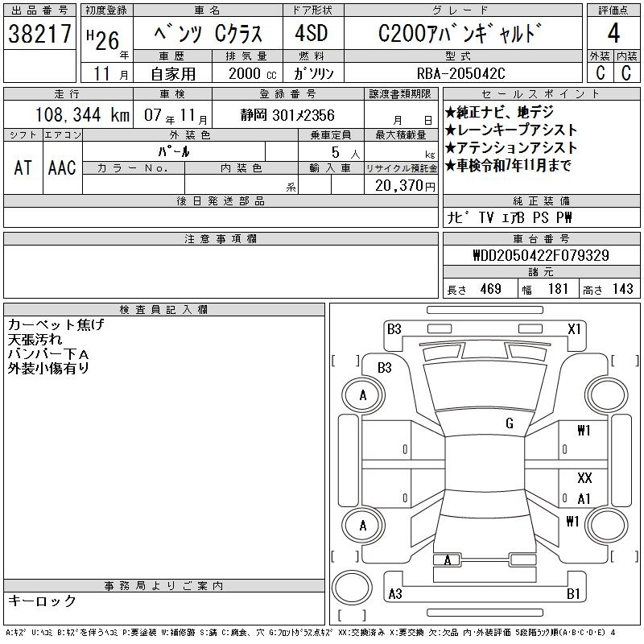
Task: Click the damage code legend line
Action: (x=311, y=633)
